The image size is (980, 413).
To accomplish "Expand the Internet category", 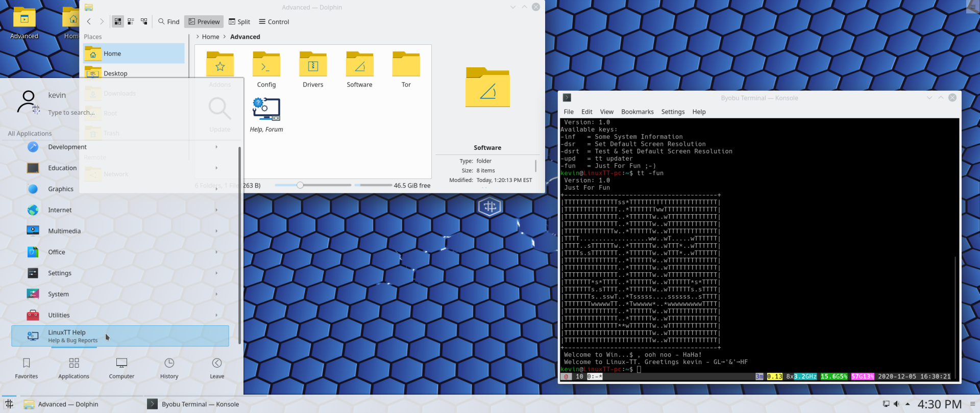I will [x=120, y=210].
